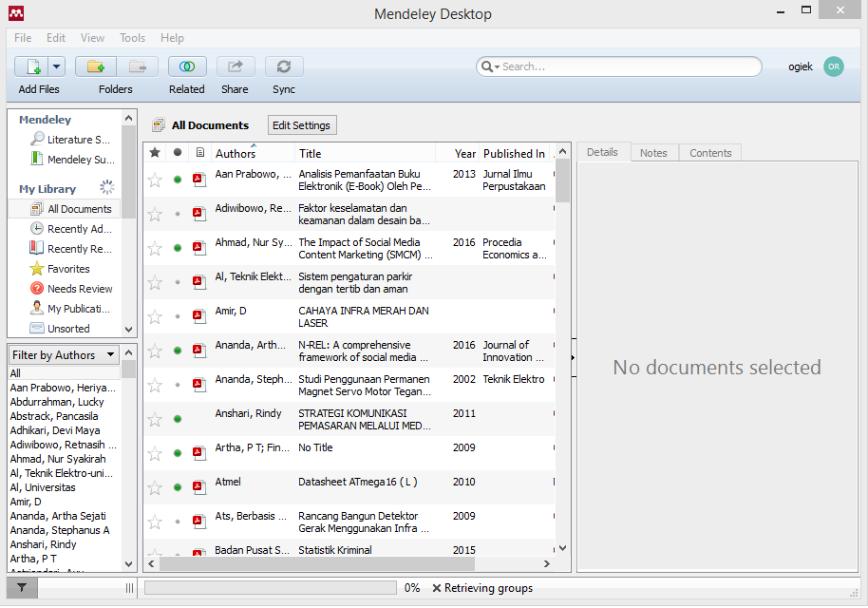Star the Ahmad, Nur Sy document as favorite
This screenshot has height=608, width=868.
155,249
